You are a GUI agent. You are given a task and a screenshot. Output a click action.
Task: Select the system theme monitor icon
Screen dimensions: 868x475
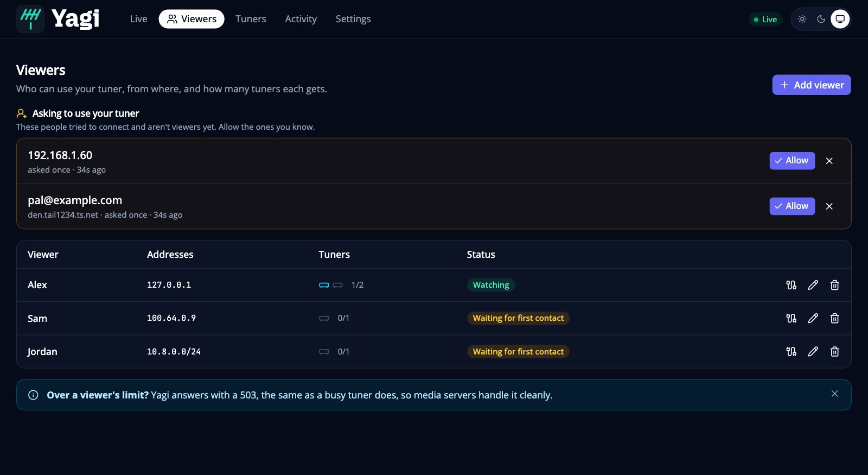840,19
